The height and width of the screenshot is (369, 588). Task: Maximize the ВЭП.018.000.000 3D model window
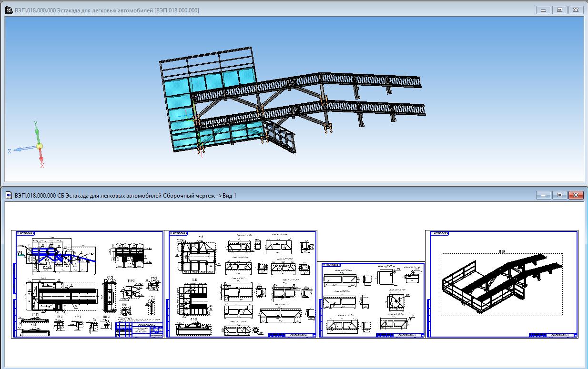tap(559, 10)
